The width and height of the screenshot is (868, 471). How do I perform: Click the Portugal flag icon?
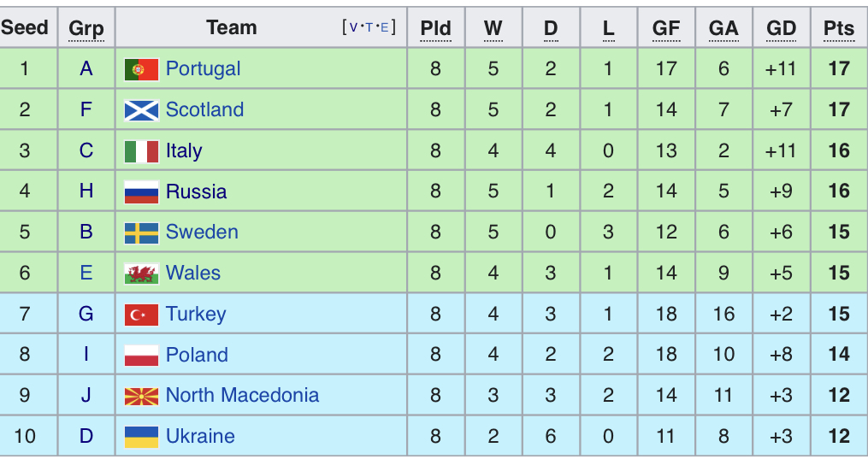[x=141, y=69]
